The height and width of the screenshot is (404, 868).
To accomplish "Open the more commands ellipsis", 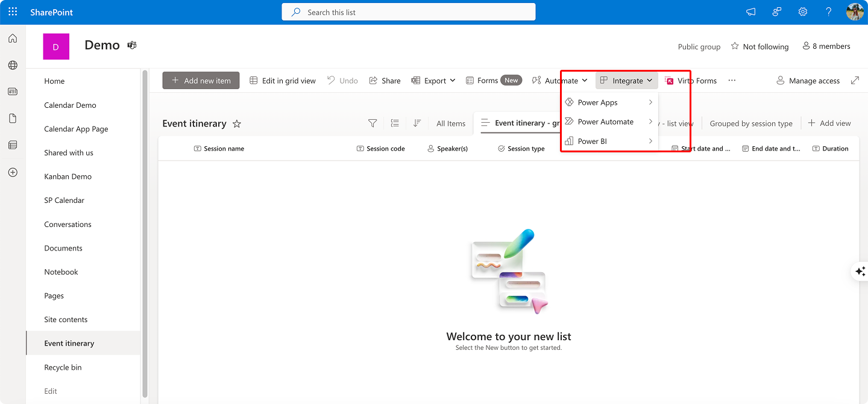I will (x=732, y=81).
